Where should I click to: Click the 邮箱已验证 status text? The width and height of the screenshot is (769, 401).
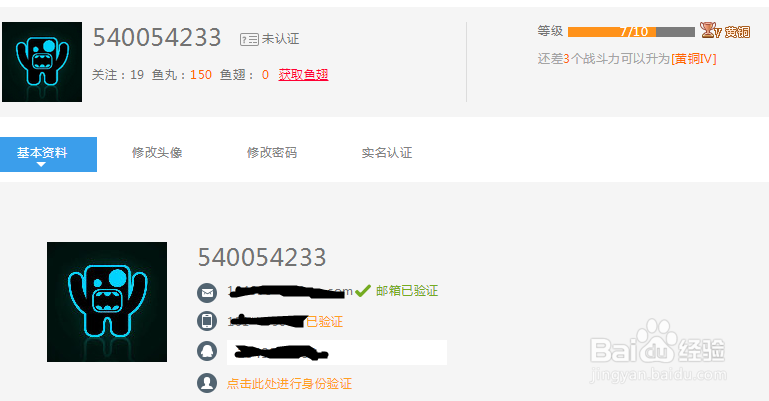pos(407,291)
